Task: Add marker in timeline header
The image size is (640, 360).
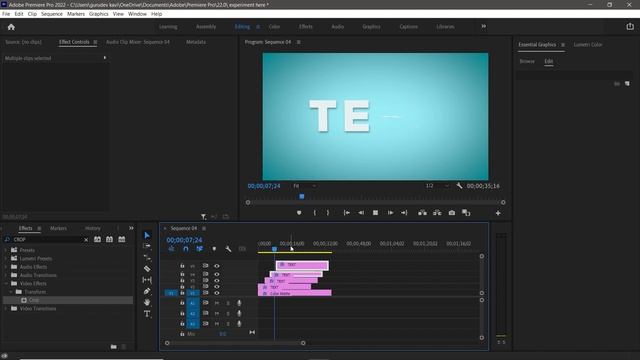Action: [214, 249]
